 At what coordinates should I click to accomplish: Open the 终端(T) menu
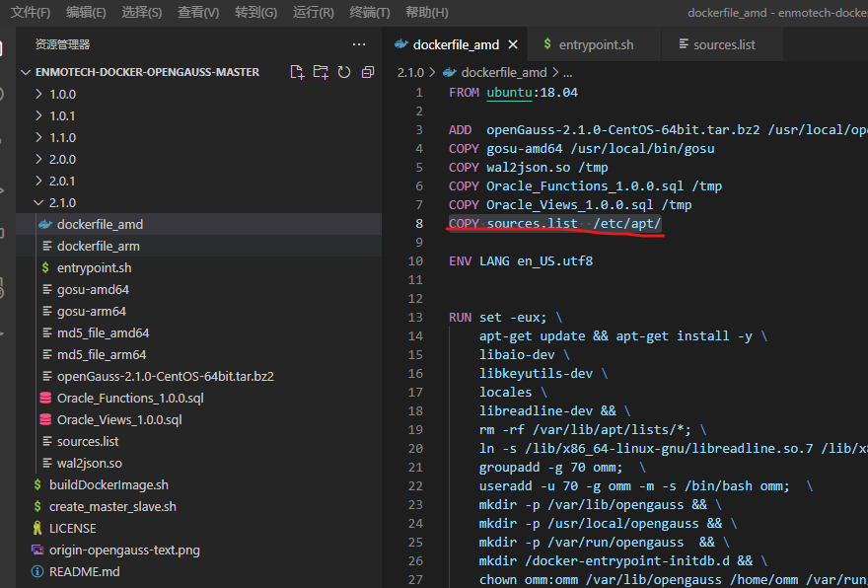point(370,12)
